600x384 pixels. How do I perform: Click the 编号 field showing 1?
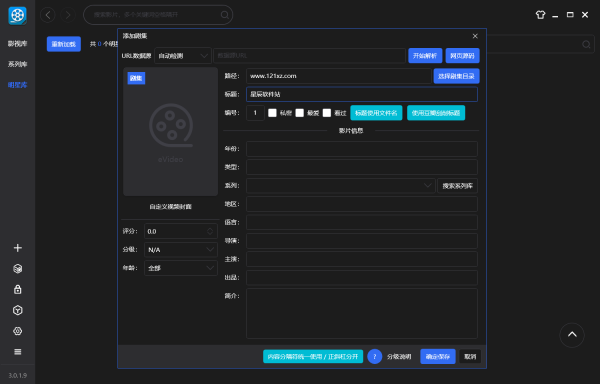(x=255, y=113)
